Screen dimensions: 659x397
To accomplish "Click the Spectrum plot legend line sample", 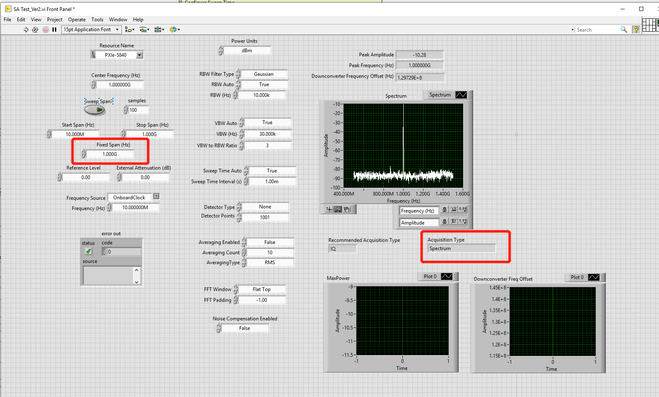I will (x=461, y=95).
